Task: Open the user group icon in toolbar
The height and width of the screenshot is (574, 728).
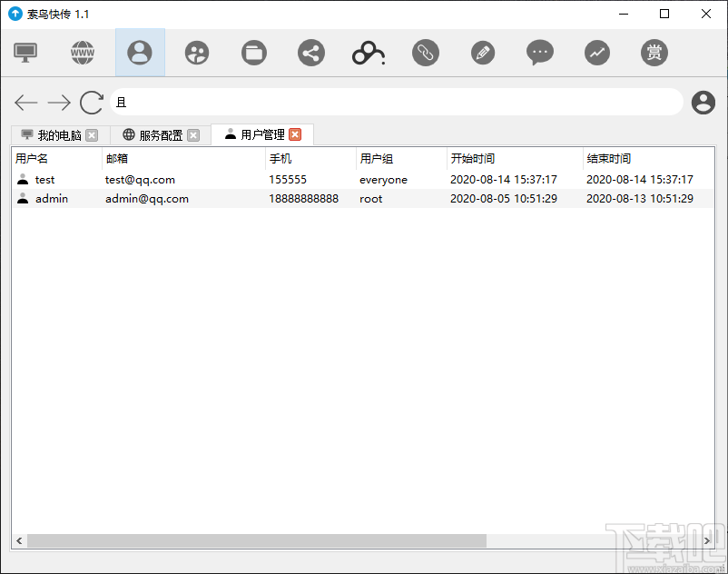Action: (197, 53)
